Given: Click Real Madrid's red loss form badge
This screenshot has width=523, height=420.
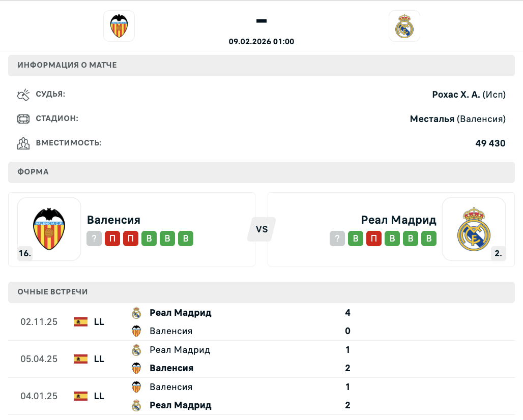Looking at the screenshot, I should click(x=374, y=238).
